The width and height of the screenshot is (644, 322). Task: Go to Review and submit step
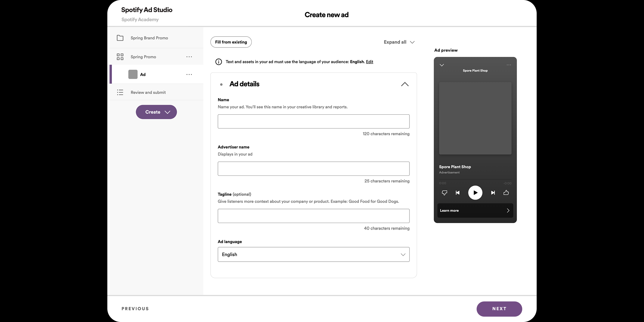[148, 93]
